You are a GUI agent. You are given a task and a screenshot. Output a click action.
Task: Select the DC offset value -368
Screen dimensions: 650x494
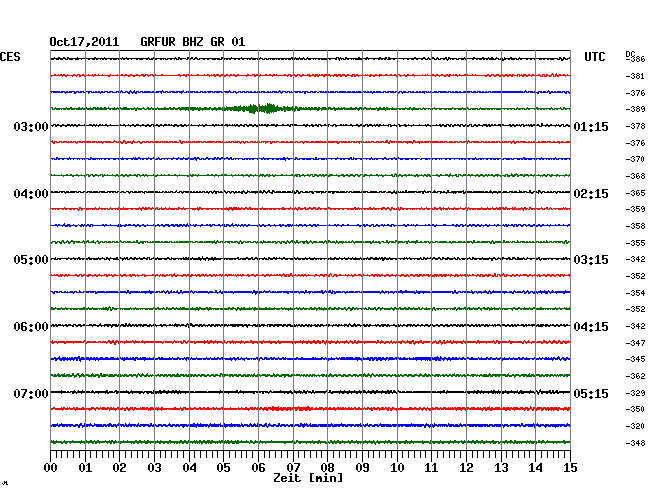(x=635, y=176)
